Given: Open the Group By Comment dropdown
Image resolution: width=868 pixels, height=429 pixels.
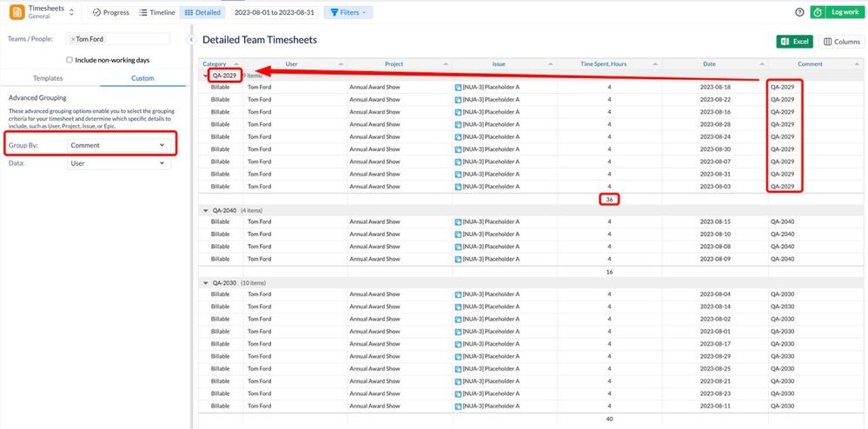Looking at the screenshot, I should pyautogui.click(x=118, y=145).
